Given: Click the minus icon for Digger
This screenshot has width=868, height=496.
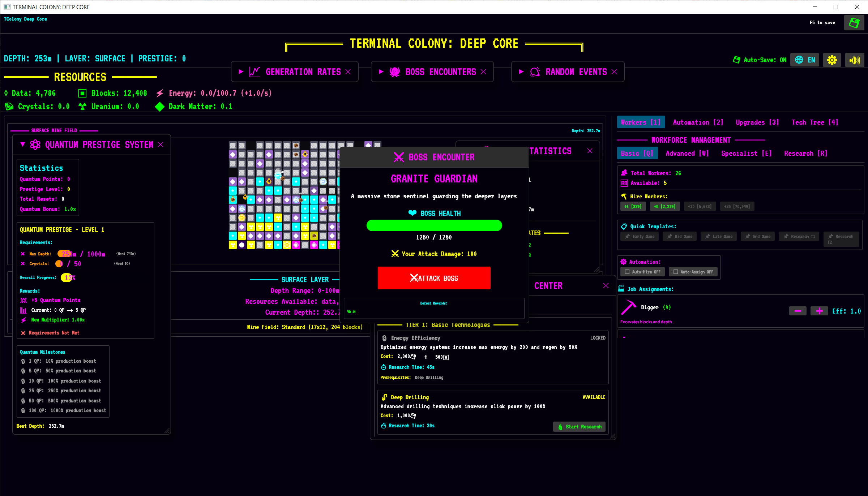Looking at the screenshot, I should tap(798, 311).
